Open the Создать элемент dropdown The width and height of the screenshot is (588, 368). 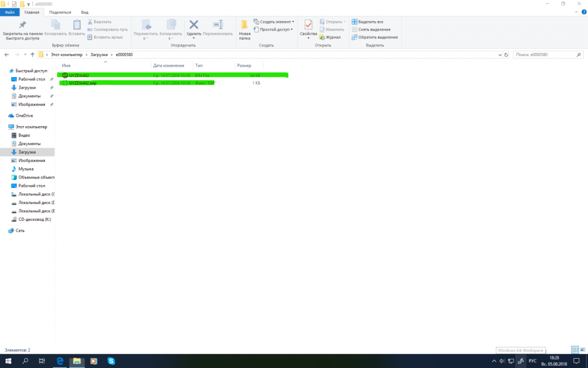point(274,22)
